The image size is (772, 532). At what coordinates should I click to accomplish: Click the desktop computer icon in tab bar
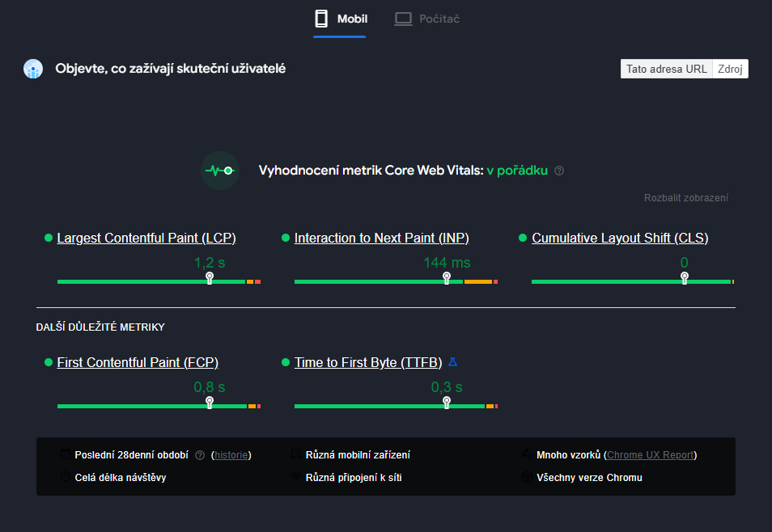click(403, 19)
